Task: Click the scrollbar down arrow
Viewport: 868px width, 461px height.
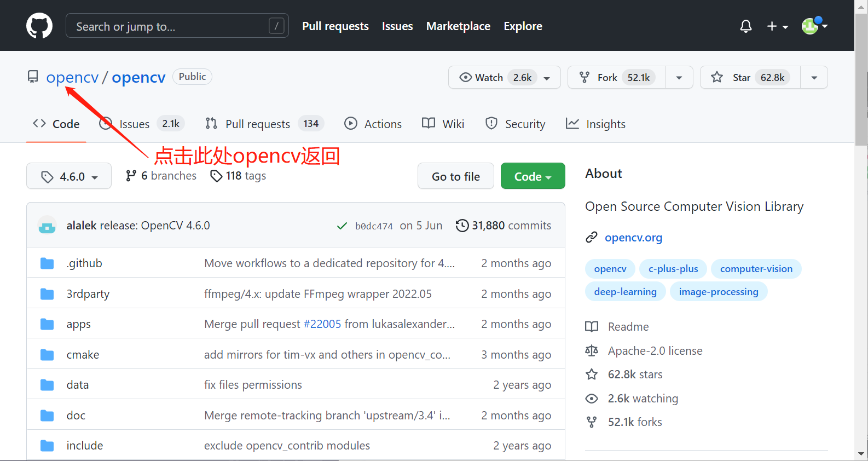Action: (861, 454)
